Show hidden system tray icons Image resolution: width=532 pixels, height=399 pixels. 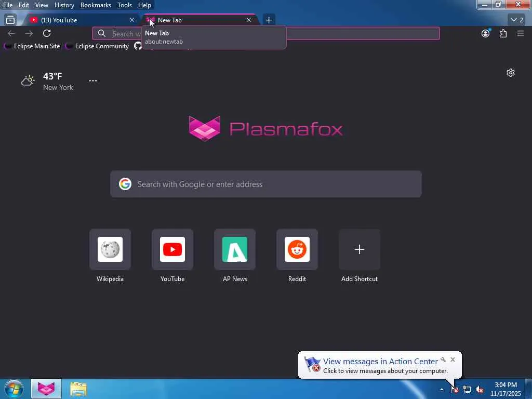click(442, 389)
